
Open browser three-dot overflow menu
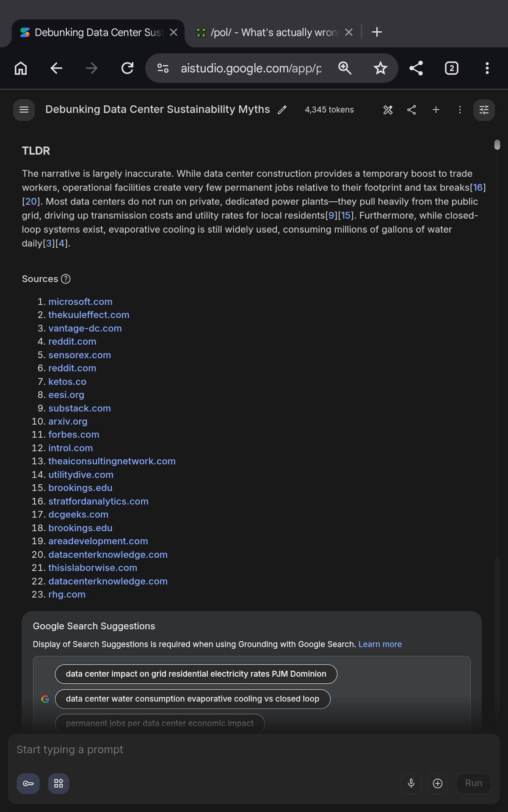tap(487, 68)
